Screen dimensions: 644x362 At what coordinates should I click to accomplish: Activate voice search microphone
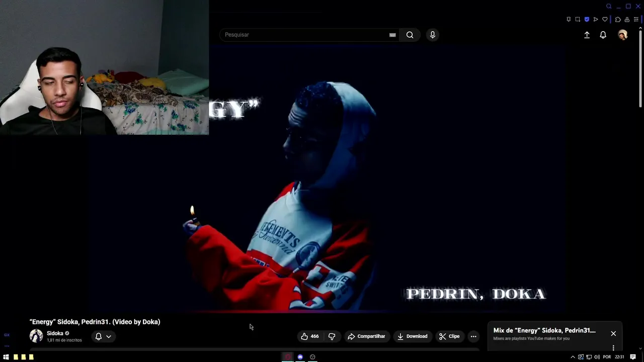pyautogui.click(x=432, y=35)
